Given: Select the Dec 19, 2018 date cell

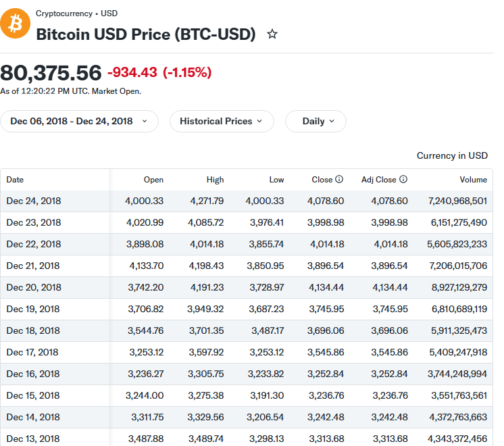Looking at the screenshot, I should click(33, 309).
